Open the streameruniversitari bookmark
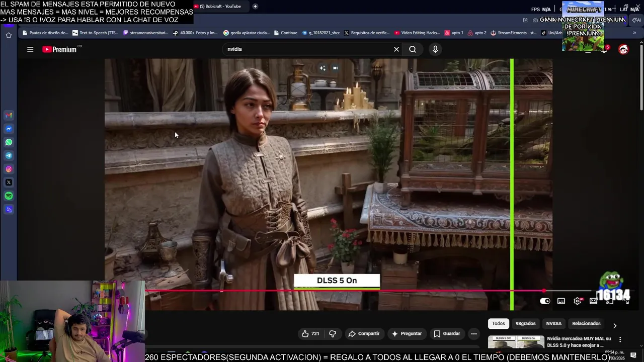 click(146, 33)
